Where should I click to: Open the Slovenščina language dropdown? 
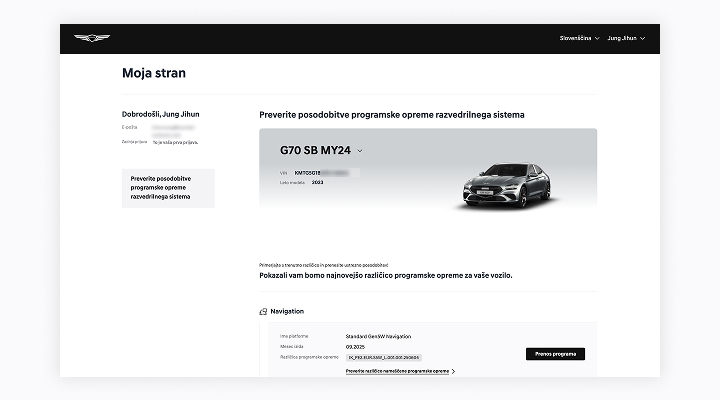pyautogui.click(x=580, y=38)
